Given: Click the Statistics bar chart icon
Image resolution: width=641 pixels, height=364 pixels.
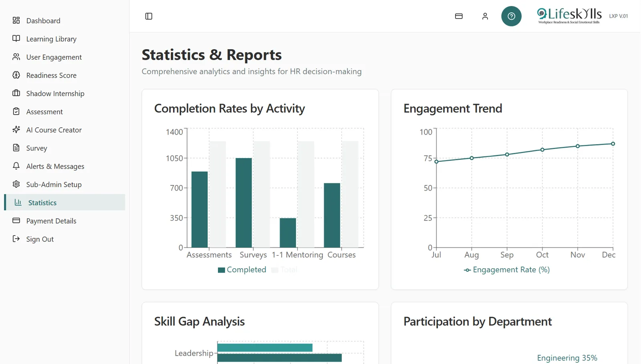Looking at the screenshot, I should (x=18, y=203).
